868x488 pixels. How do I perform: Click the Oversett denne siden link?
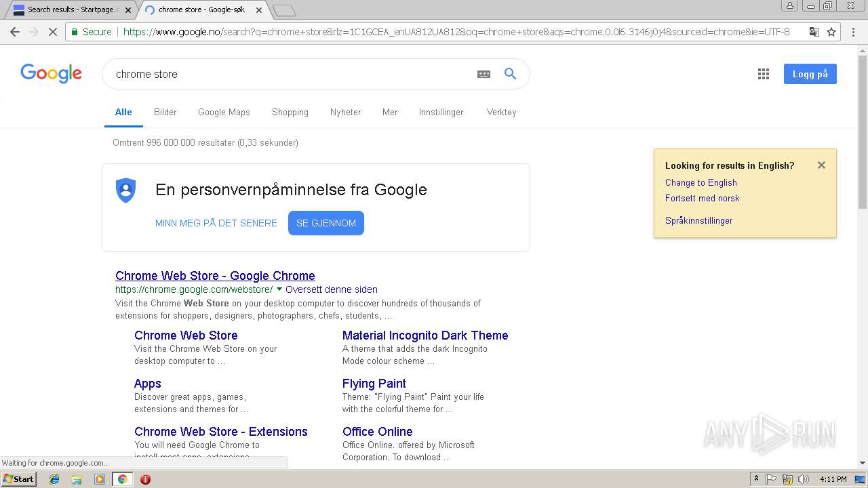[x=332, y=289]
